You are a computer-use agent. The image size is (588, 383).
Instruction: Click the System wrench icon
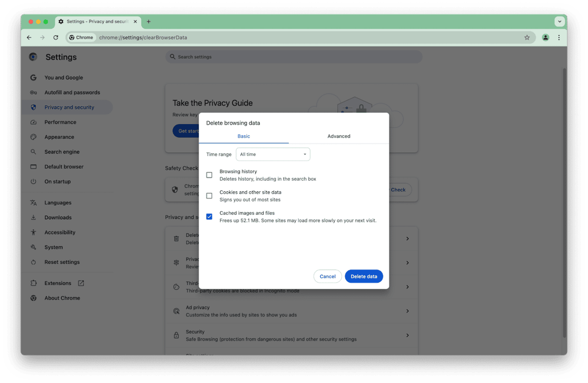point(33,247)
